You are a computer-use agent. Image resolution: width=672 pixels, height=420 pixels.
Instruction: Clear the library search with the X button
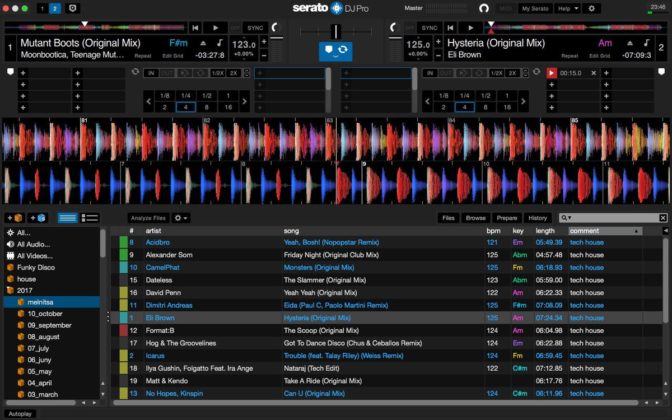(x=663, y=218)
